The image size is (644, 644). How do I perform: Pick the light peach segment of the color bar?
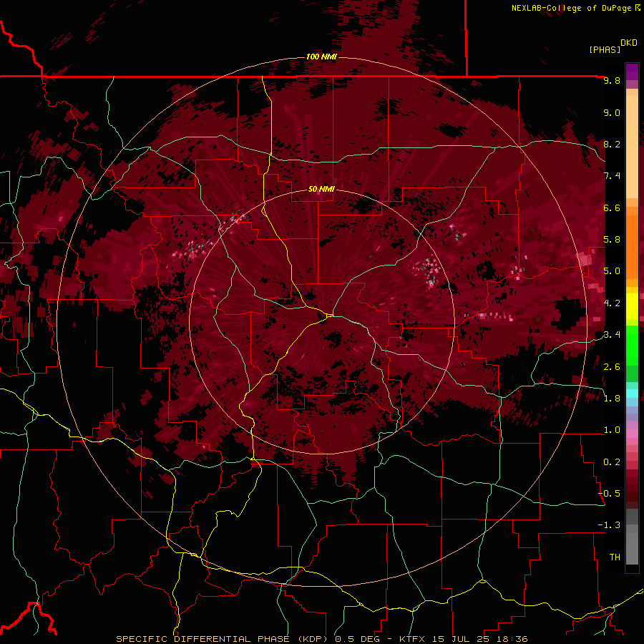(x=632, y=148)
